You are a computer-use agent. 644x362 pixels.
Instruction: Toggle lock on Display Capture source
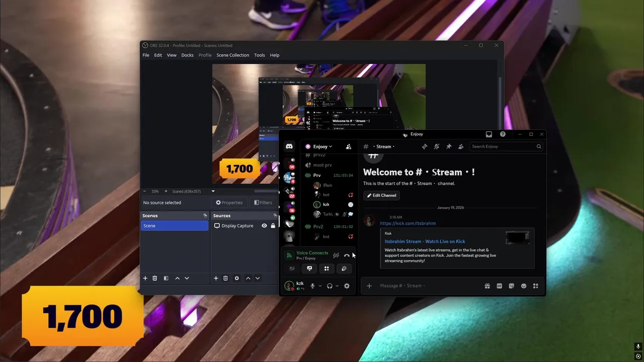pyautogui.click(x=273, y=226)
